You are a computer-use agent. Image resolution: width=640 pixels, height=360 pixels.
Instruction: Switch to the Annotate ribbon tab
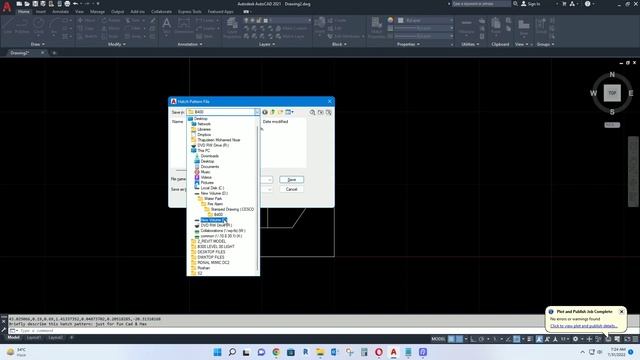(x=60, y=11)
